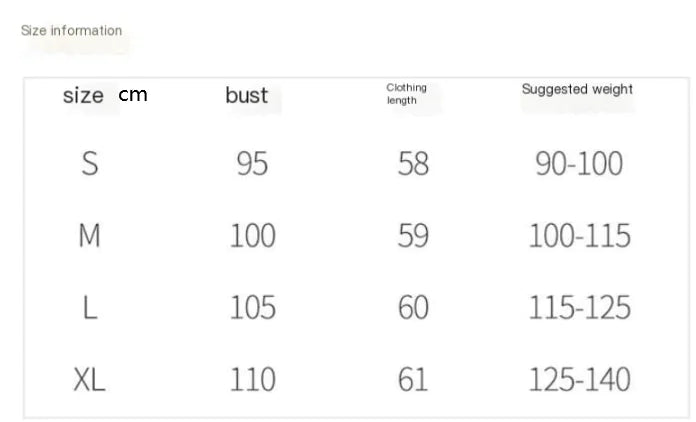
Task: Click bust value 110
Action: coord(252,380)
